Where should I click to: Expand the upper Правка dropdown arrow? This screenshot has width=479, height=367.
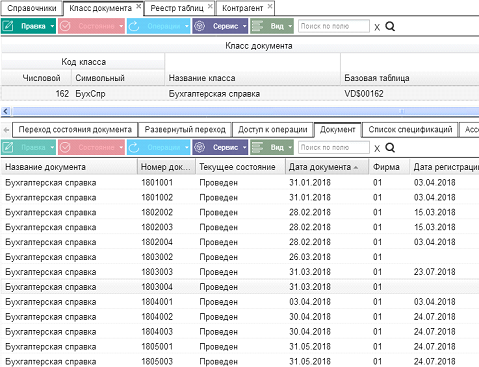52,26
